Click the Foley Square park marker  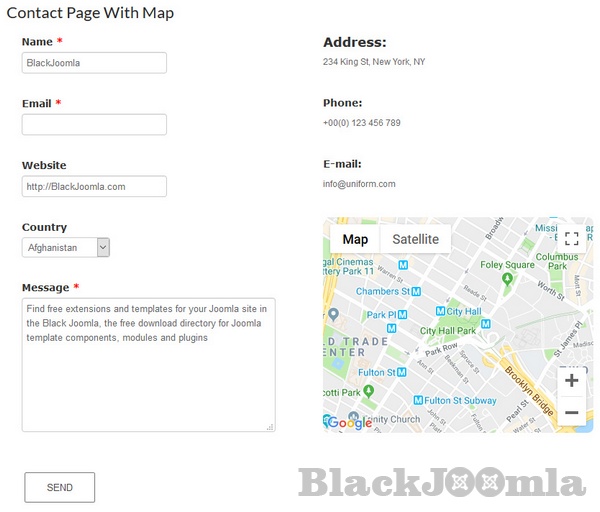click(507, 279)
